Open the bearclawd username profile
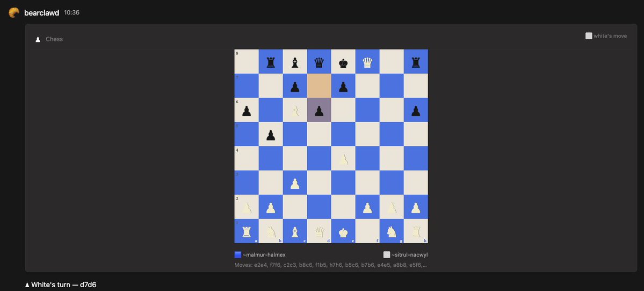This screenshot has width=644, height=291. point(42,13)
